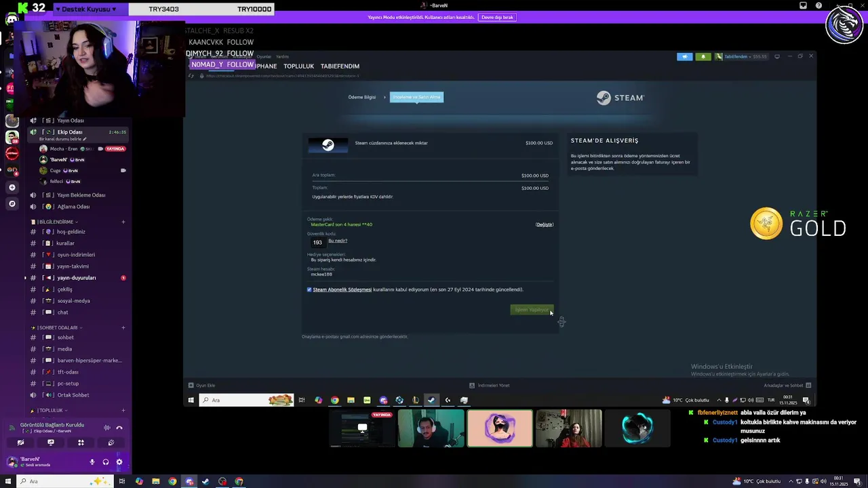The image size is (868, 488).
Task: Select purple avatar participant thumbnail
Action: click(500, 428)
